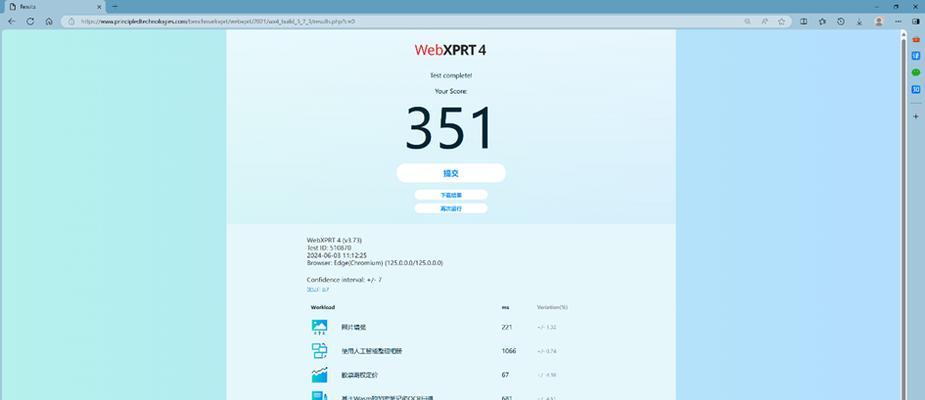The image size is (925, 400).
Task: Open the blue calendar sidebar app
Action: tap(916, 90)
